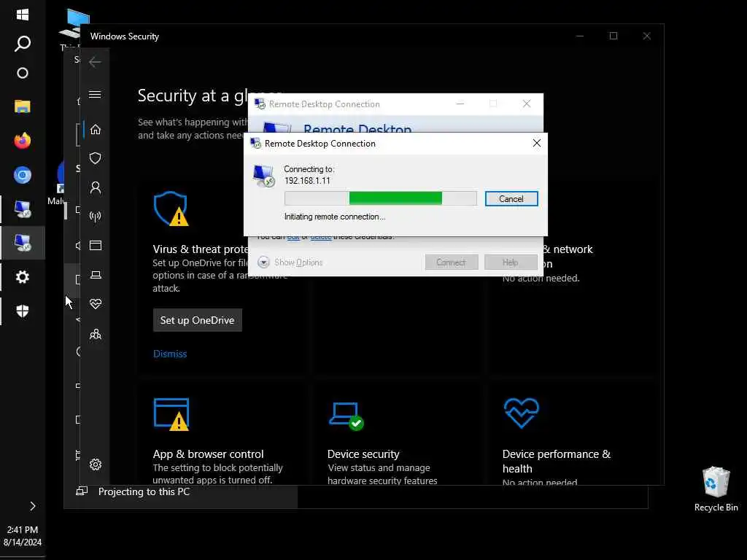Open Device performance & health tile icon
This screenshot has width=747, height=560.
click(521, 413)
